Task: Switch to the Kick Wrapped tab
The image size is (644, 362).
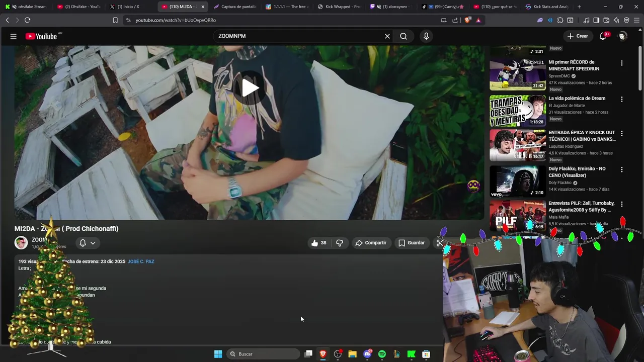Action: pyautogui.click(x=339, y=7)
